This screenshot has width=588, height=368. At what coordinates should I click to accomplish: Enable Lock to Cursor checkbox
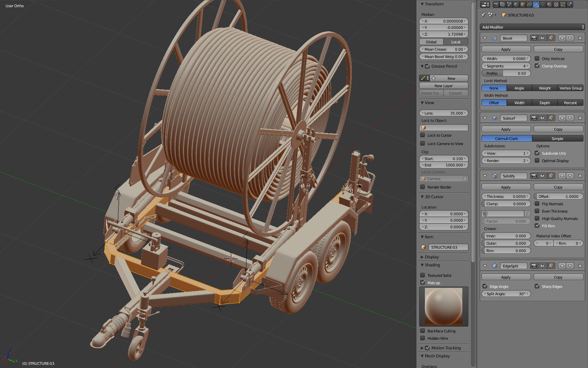(x=423, y=135)
